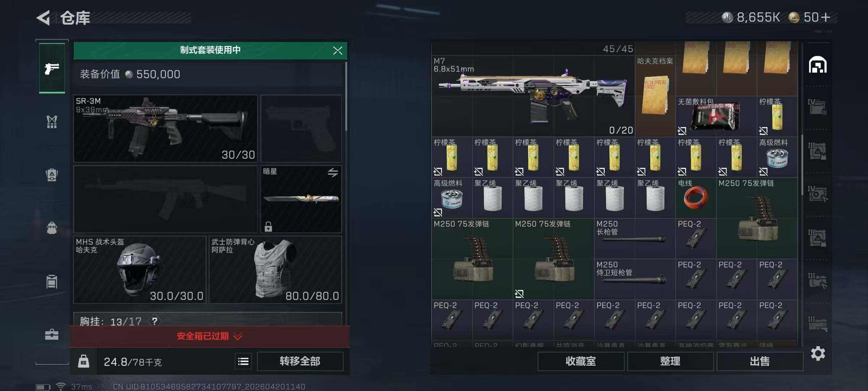Select the main stash house icon
This screenshot has width=868, height=391.
pyautogui.click(x=818, y=65)
